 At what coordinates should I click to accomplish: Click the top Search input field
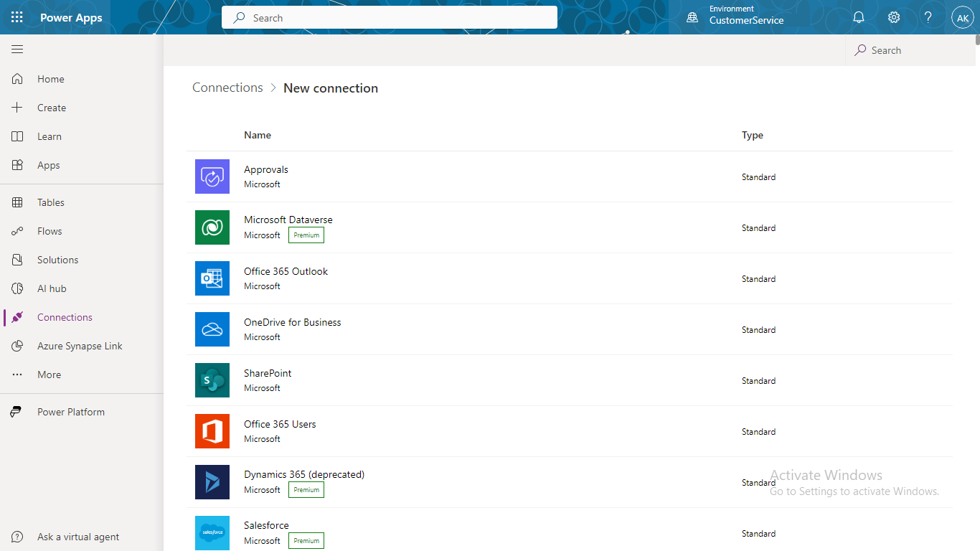click(x=389, y=17)
